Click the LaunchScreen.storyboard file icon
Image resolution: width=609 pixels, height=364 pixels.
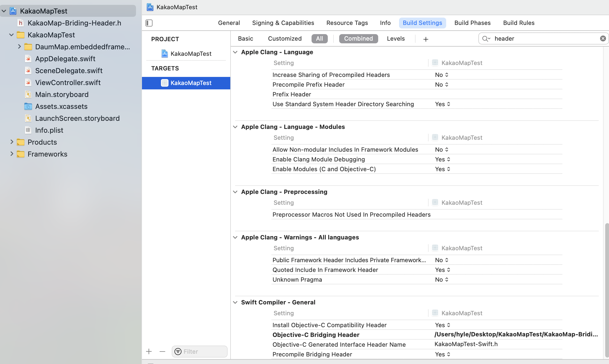(28, 118)
